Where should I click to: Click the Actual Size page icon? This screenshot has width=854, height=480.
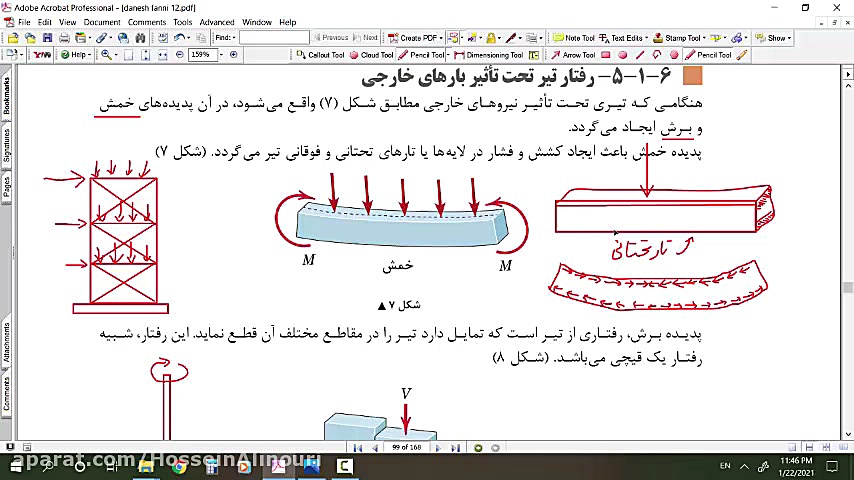[x=129, y=55]
